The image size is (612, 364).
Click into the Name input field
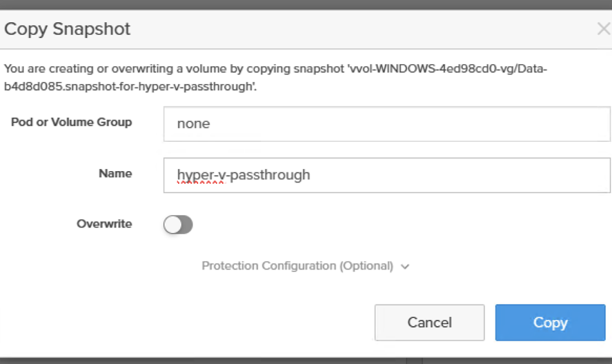[386, 175]
